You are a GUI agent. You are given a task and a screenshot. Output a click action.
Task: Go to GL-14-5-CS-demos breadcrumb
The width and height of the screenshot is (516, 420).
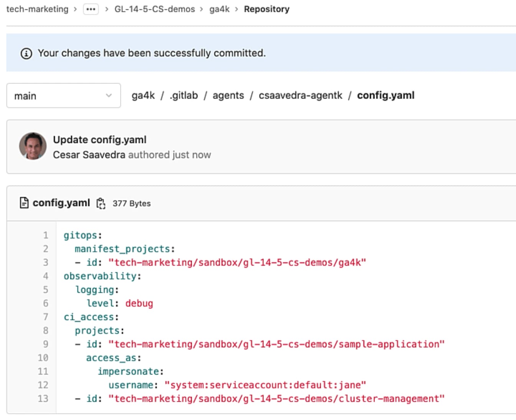click(x=155, y=9)
